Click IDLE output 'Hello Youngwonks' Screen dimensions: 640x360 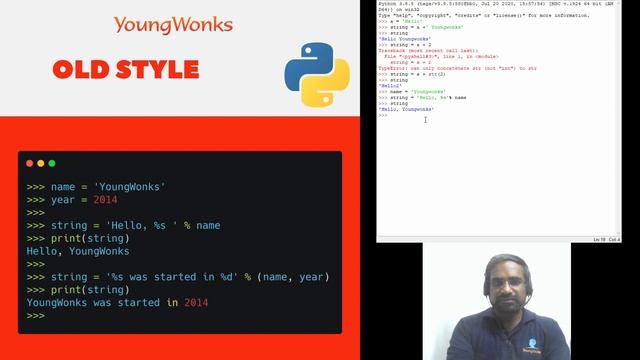coord(404,39)
